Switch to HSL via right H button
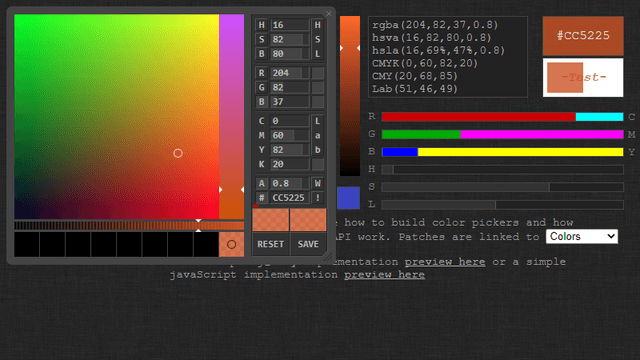The height and width of the screenshot is (360, 640). [318, 25]
